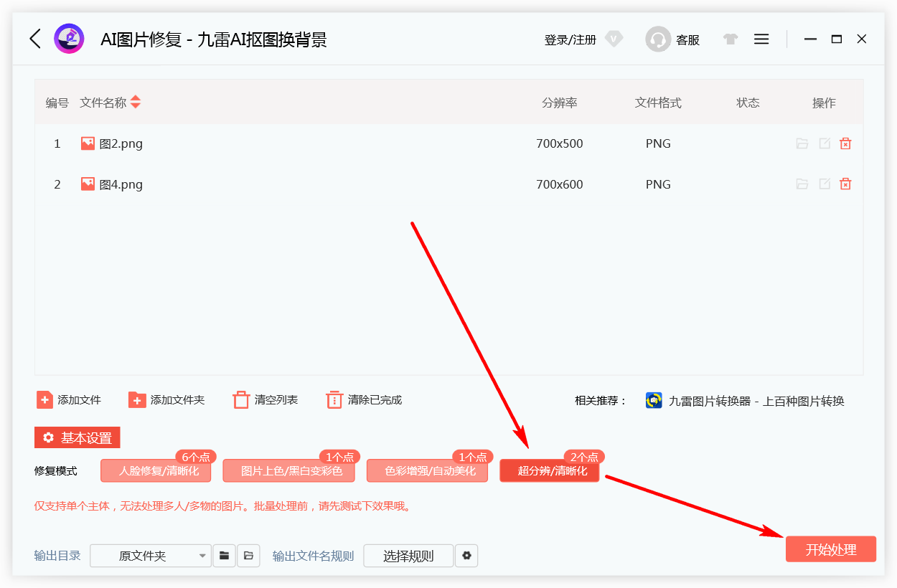Open 九雷图片转换器 recommendation link
The width and height of the screenshot is (897, 588).
[757, 401]
